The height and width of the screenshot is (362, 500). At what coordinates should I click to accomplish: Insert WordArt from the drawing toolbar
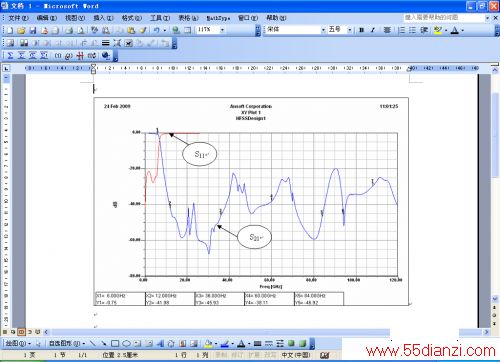coord(160,343)
